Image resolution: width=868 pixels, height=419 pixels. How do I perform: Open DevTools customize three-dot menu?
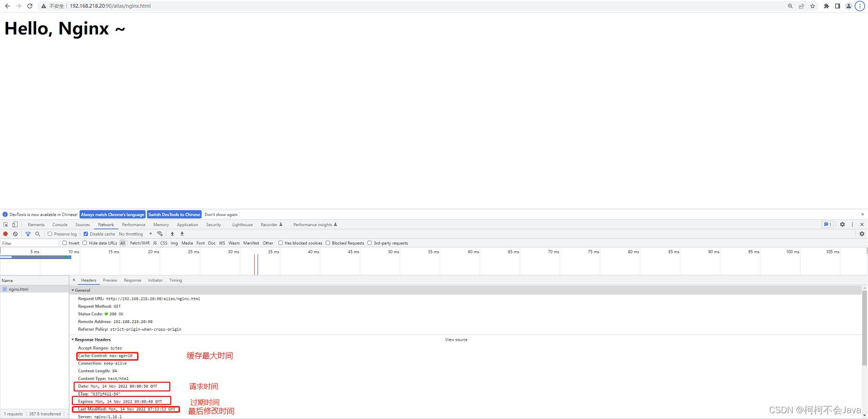click(853, 225)
